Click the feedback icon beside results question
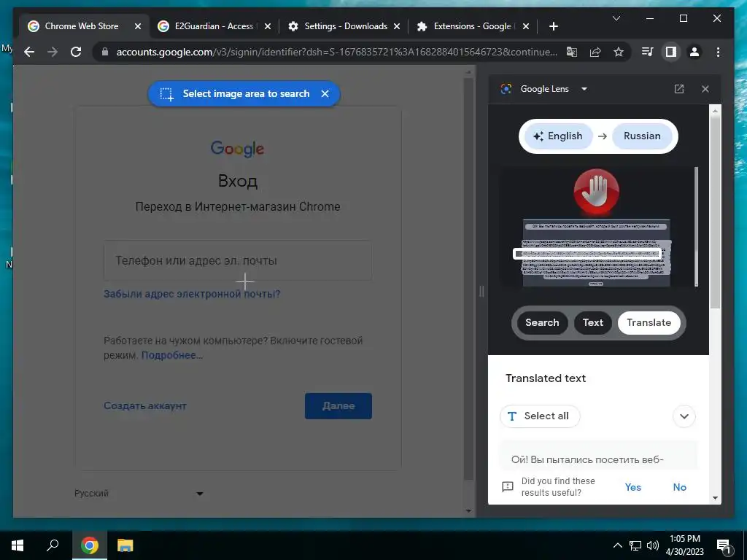Viewport: 747px width, 560px height. click(508, 486)
